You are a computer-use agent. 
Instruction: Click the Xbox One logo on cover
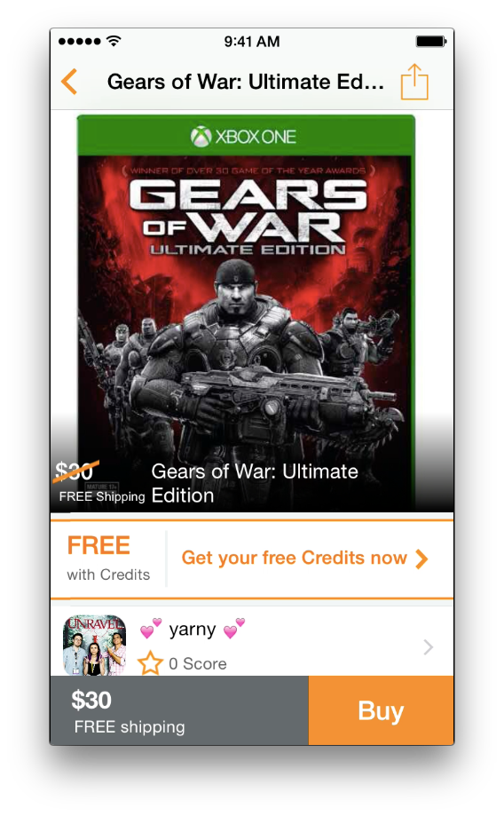click(243, 137)
